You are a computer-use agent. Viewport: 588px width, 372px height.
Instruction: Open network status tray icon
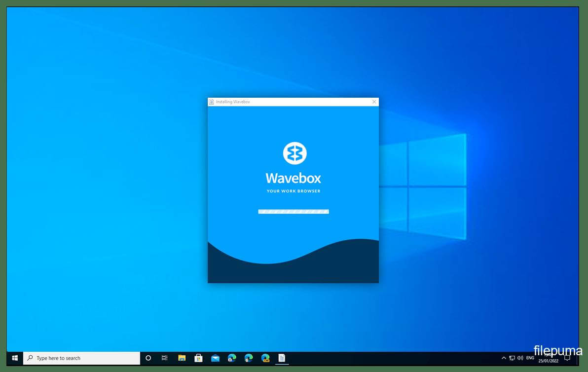coord(512,358)
